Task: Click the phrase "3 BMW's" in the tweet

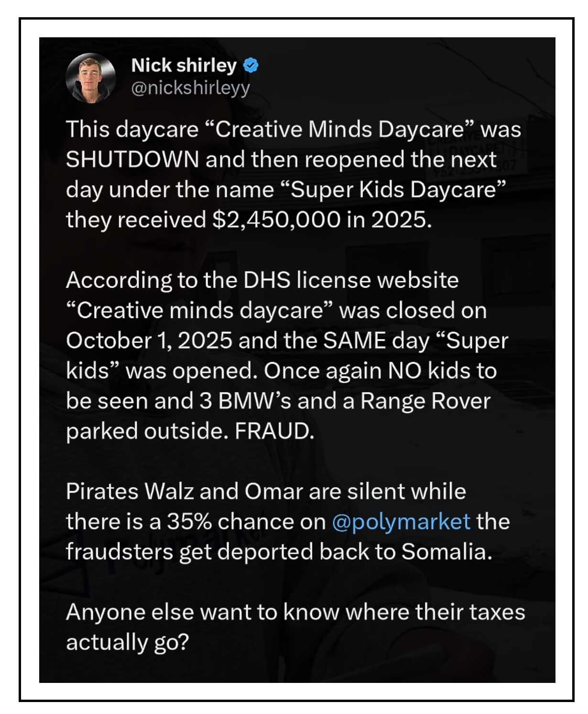Action: (245, 401)
